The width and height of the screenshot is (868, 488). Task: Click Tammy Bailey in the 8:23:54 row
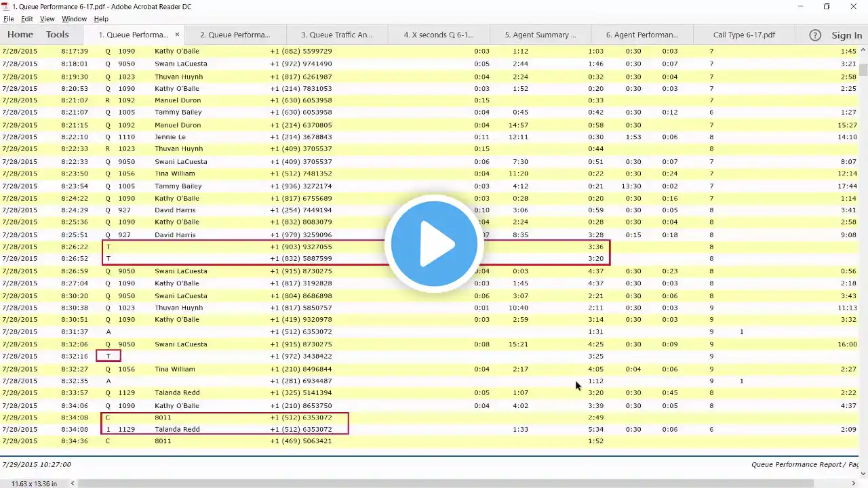178,186
